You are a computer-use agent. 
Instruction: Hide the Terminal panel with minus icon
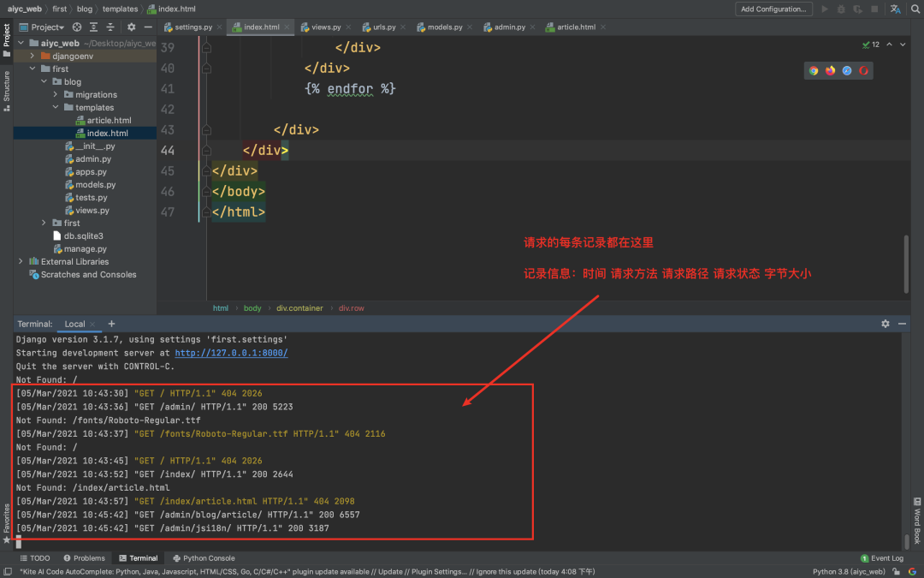902,324
